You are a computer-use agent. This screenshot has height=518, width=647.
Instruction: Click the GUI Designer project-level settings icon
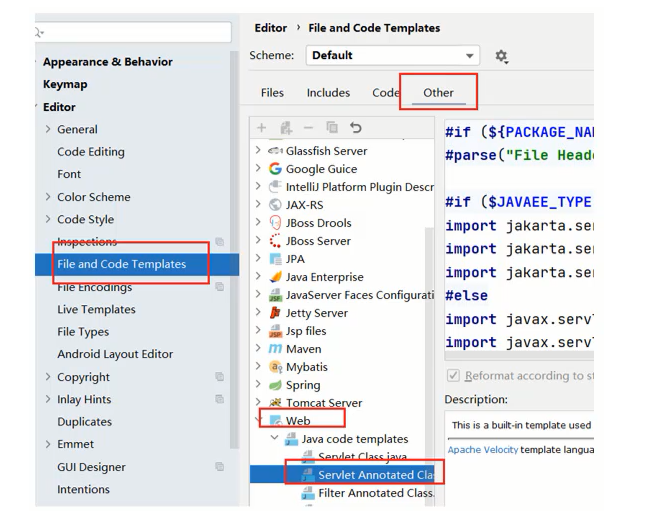click(x=220, y=466)
